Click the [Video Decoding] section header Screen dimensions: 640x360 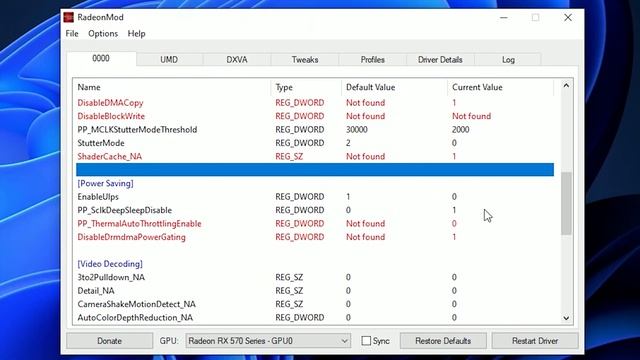110,264
